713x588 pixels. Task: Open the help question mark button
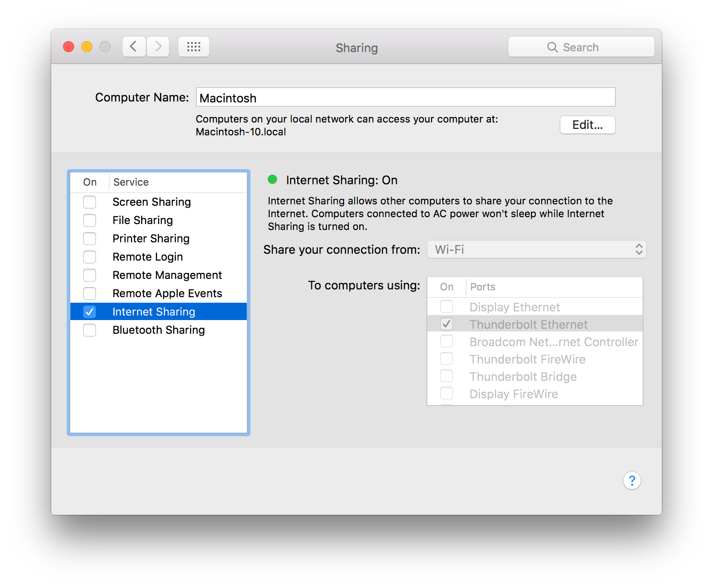click(x=632, y=481)
